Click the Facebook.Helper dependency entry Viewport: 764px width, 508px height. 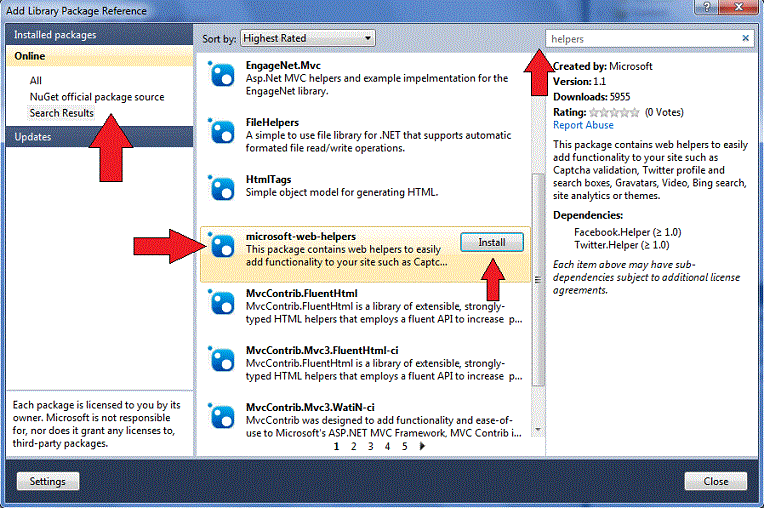(628, 232)
